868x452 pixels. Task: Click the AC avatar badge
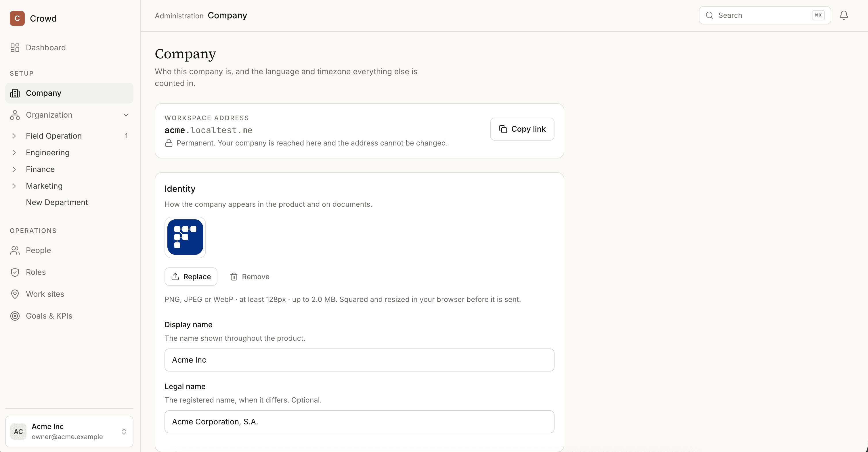[x=18, y=432]
